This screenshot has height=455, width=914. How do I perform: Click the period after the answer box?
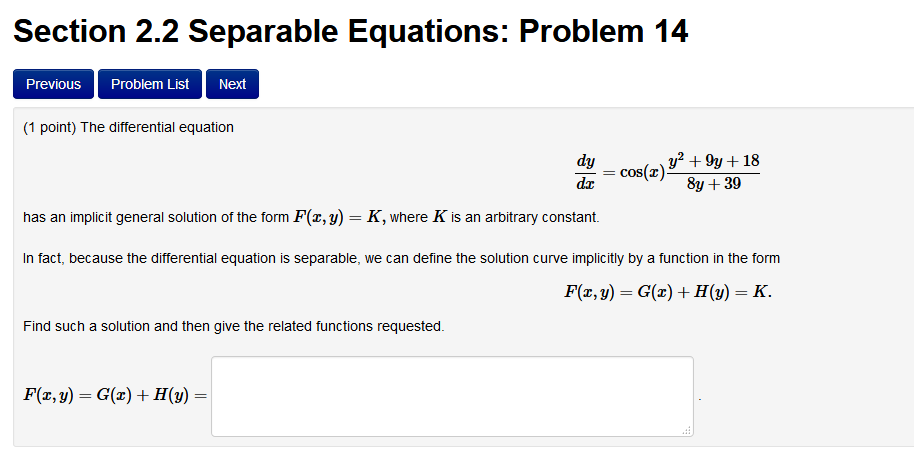pos(699,399)
